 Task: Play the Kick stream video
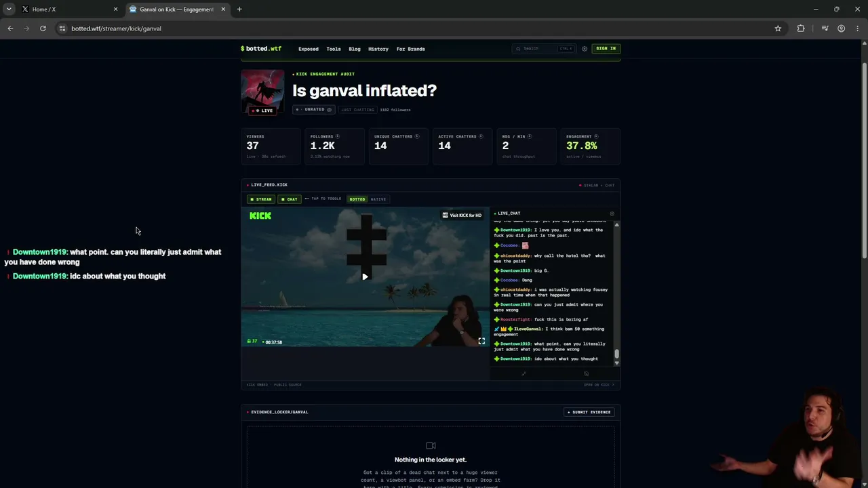point(365,277)
